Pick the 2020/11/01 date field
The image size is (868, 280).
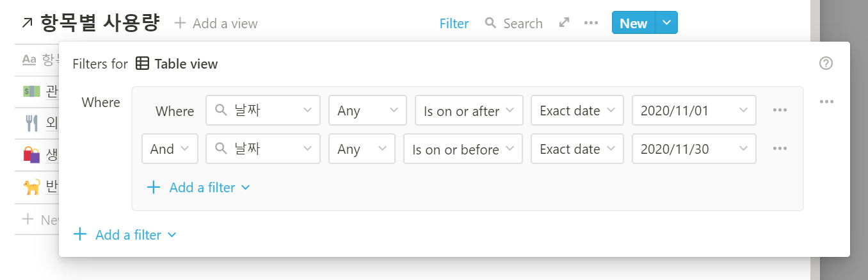(x=694, y=110)
